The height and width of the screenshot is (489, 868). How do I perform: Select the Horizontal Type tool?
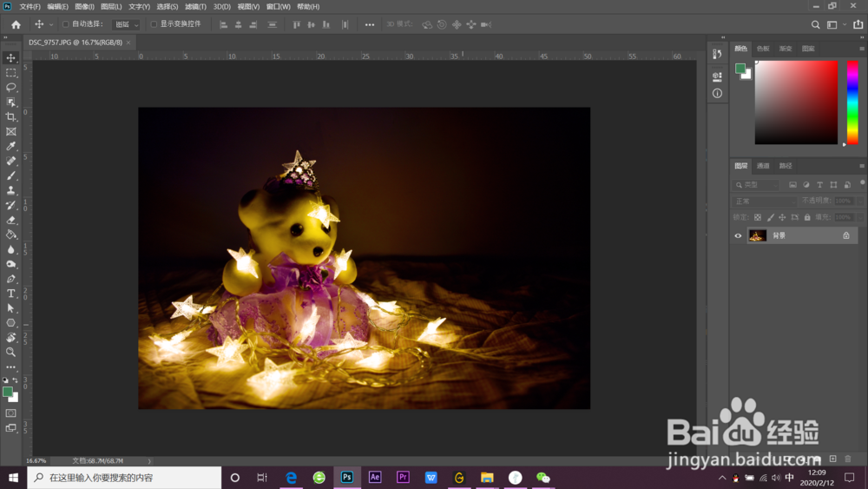coord(10,294)
